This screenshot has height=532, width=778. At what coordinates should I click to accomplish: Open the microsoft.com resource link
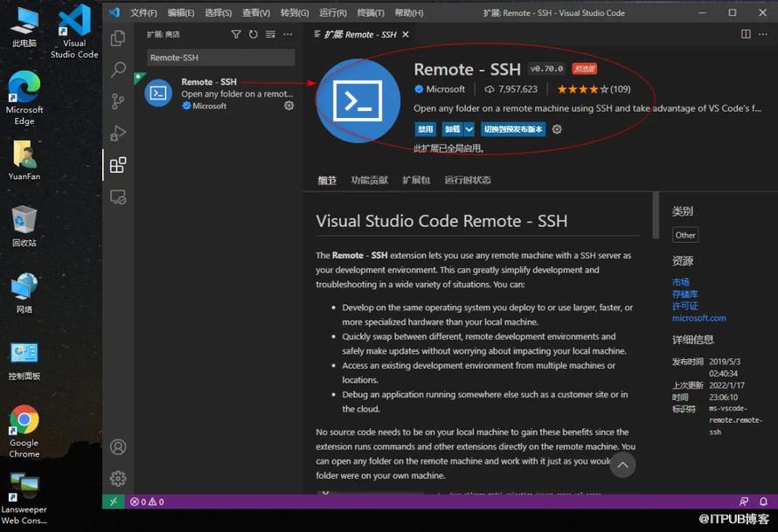698,318
